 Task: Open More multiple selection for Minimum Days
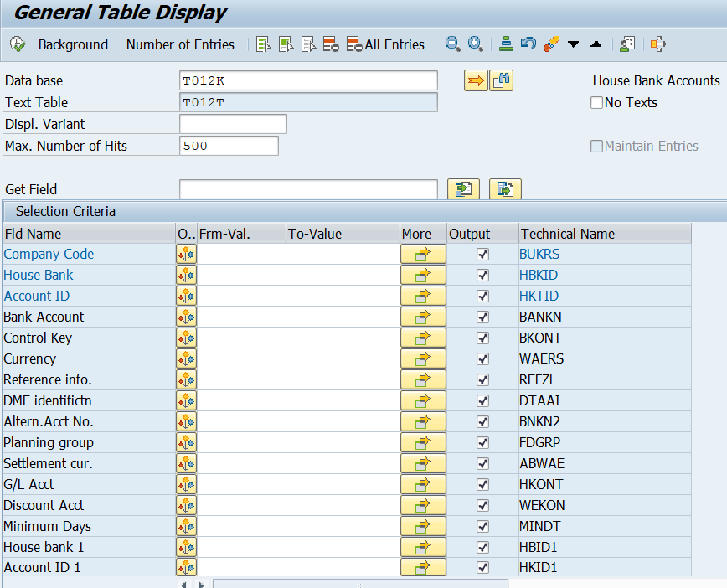tap(423, 526)
